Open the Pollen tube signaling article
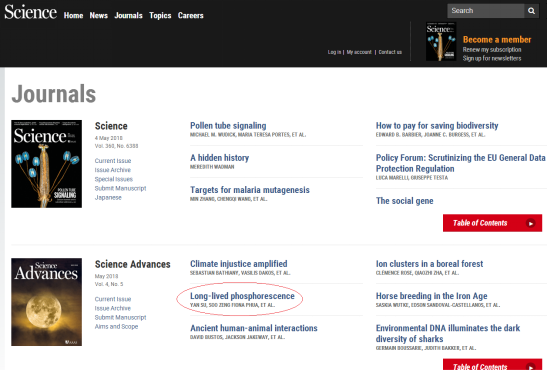547x377 pixels. tap(228, 126)
